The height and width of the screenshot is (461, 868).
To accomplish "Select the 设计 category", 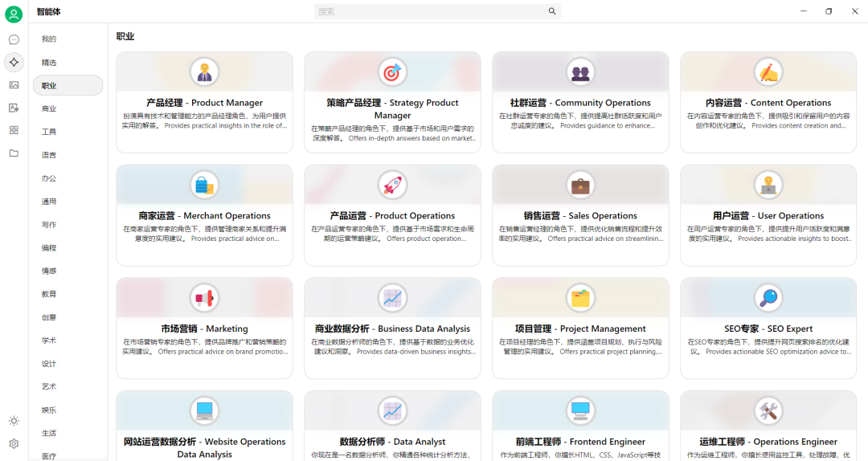I will pyautogui.click(x=68, y=364).
